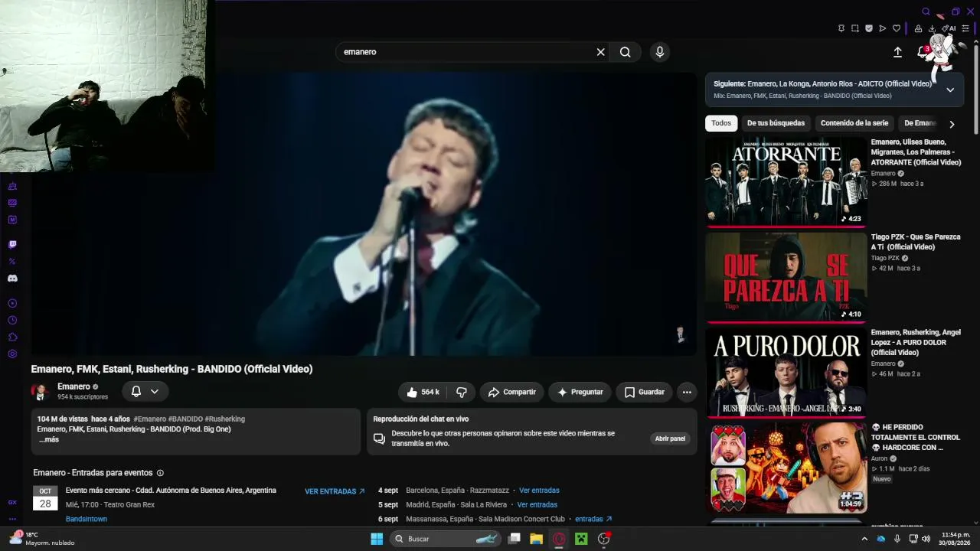
Task: Dislike the BANDIDO video
Action: 461,392
